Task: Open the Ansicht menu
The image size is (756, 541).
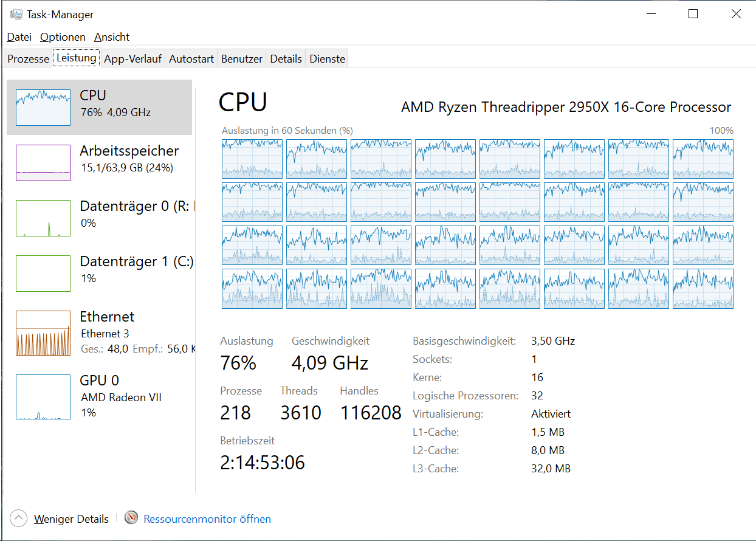Action: tap(112, 37)
